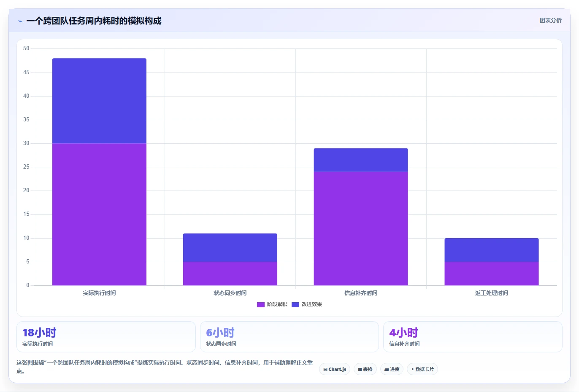Click the 实际执行时间 caption under 18小时

38,344
